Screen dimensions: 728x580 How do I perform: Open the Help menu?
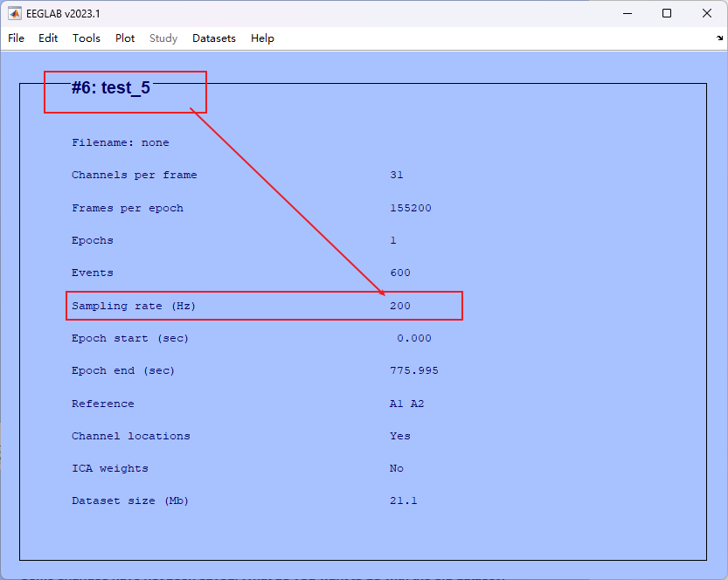[262, 38]
